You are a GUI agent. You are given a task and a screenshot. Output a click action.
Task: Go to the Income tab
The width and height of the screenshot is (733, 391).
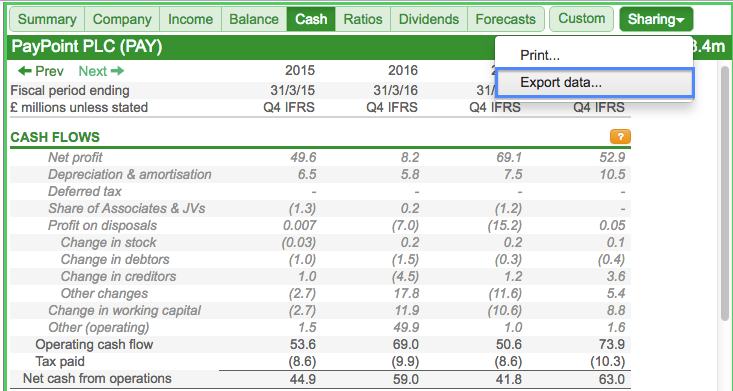190,19
